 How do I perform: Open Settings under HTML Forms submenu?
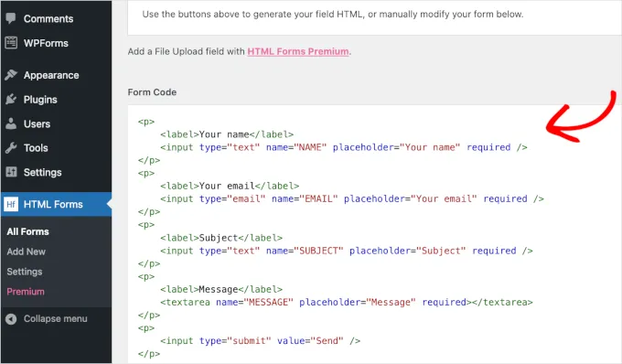[24, 272]
